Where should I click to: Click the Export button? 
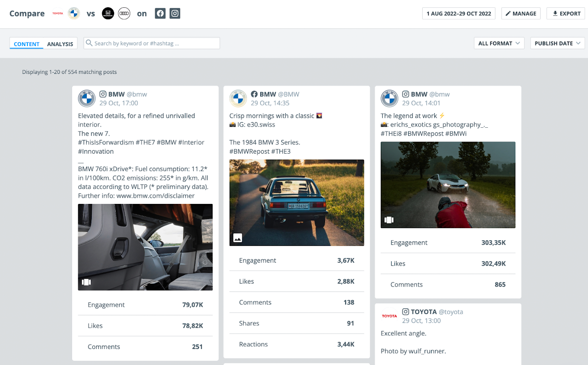tap(566, 13)
